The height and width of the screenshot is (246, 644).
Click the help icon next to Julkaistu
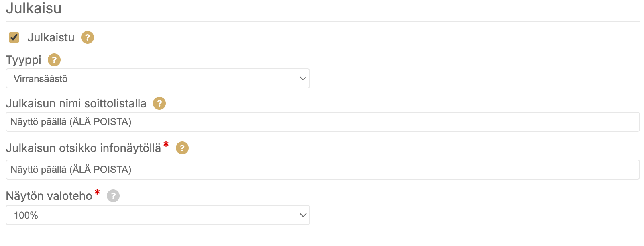(88, 37)
